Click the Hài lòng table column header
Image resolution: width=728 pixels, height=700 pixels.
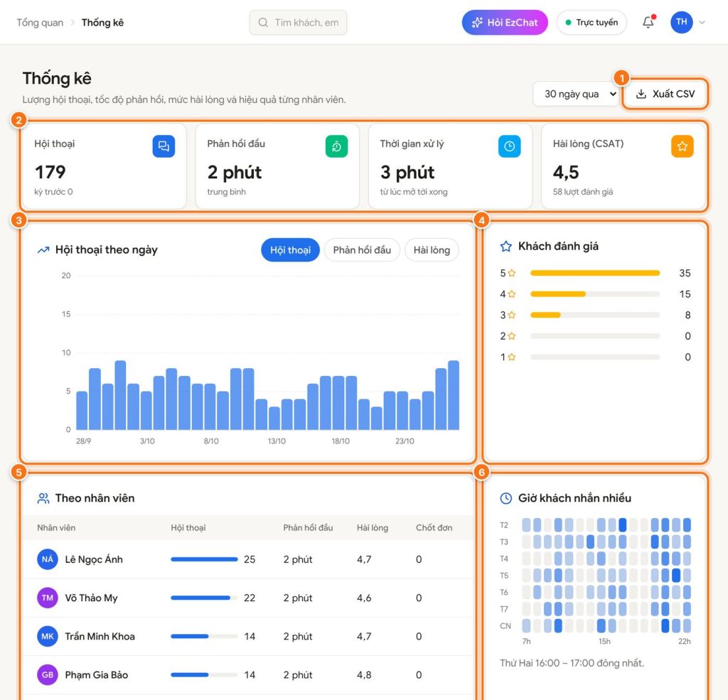pyautogui.click(x=373, y=528)
